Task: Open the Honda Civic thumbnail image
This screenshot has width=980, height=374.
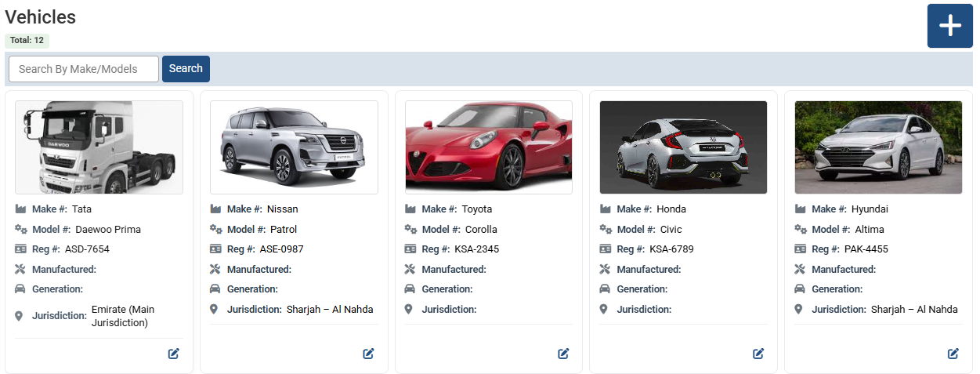Action: pos(683,147)
